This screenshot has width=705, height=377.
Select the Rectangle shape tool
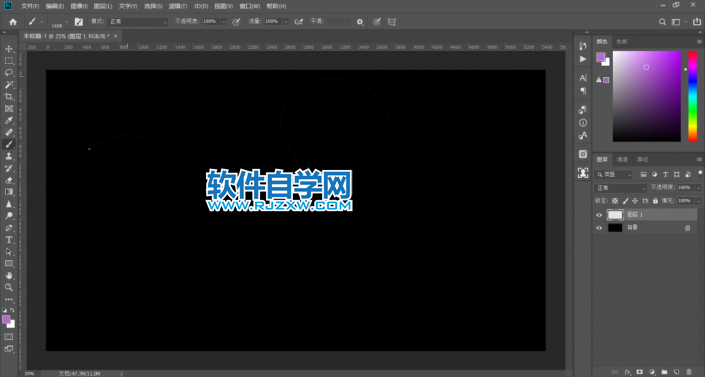(9, 264)
